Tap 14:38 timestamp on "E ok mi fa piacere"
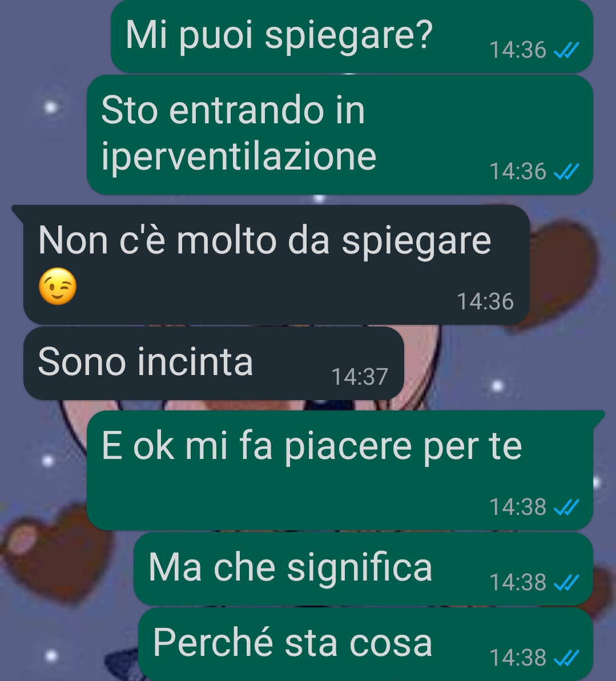 tap(518, 507)
